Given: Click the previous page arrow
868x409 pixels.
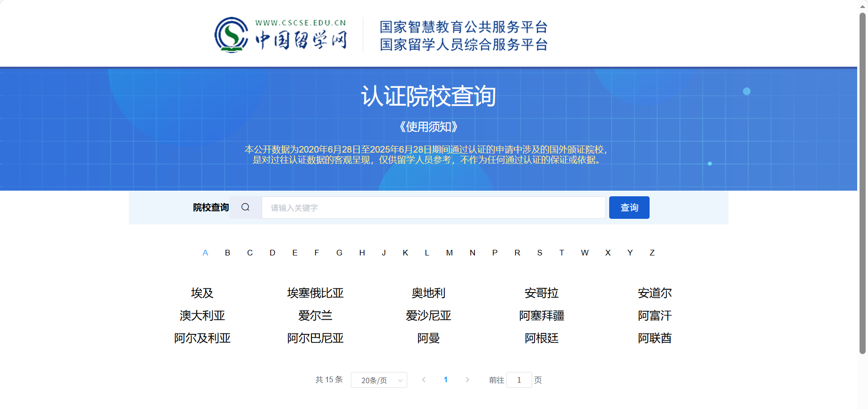Looking at the screenshot, I should pos(424,380).
